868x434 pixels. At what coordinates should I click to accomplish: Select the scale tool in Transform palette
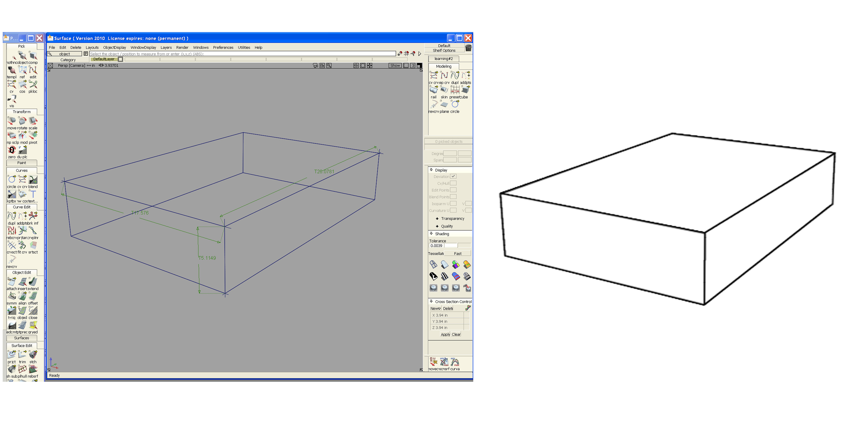coord(33,121)
